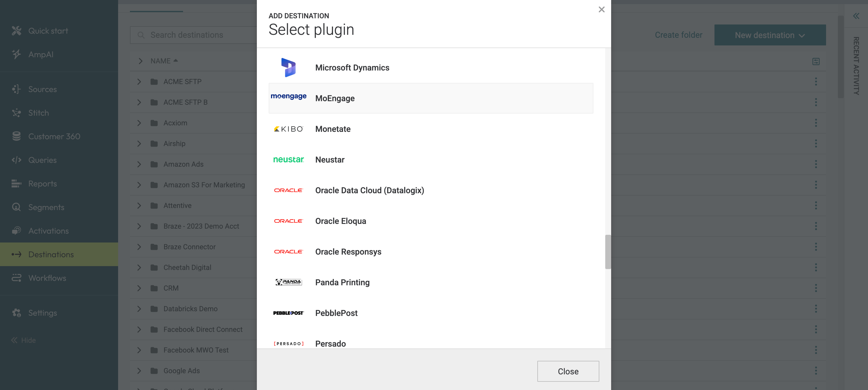The image size is (868, 390).
Task: Click the Facebook Direct Connect folder icon
Action: tap(154, 330)
